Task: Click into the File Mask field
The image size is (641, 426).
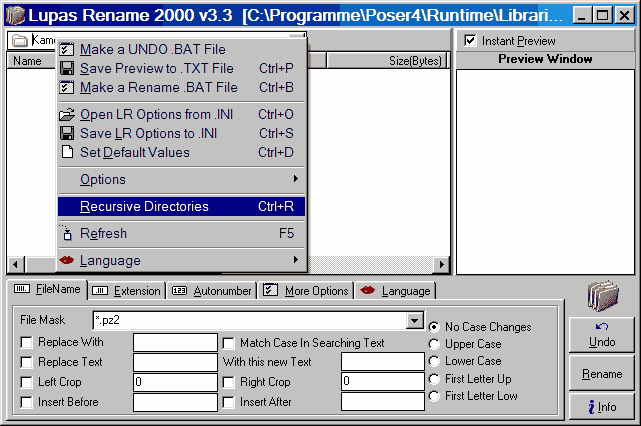Action: click(250, 321)
